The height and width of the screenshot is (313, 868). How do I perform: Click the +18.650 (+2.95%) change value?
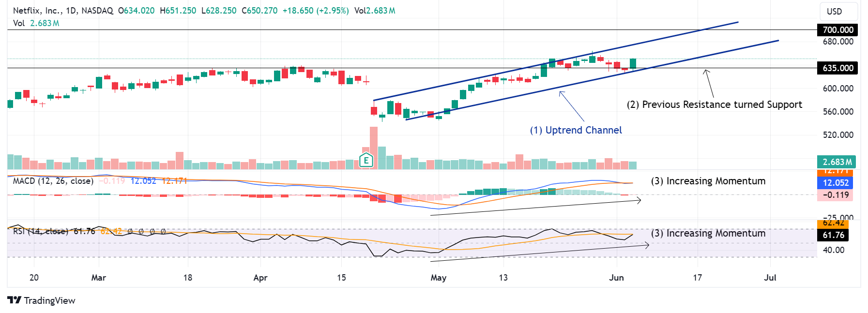point(316,10)
